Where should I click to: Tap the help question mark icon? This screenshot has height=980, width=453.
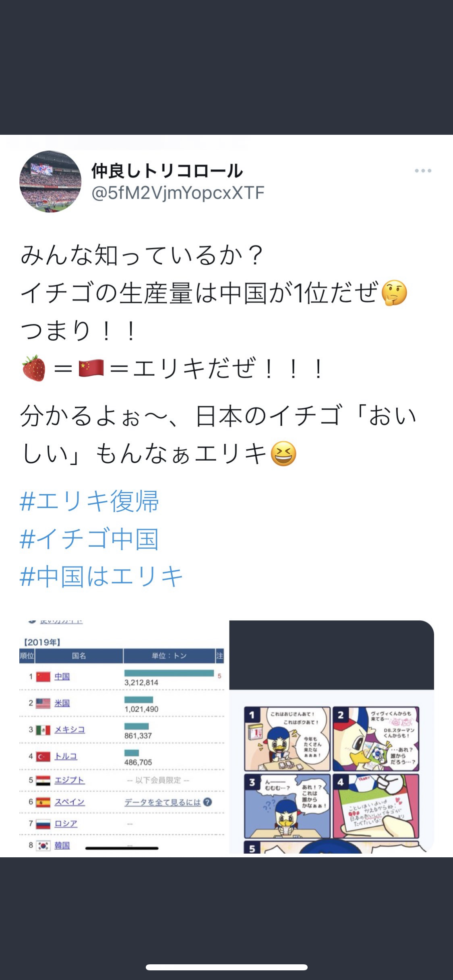pos(207,802)
